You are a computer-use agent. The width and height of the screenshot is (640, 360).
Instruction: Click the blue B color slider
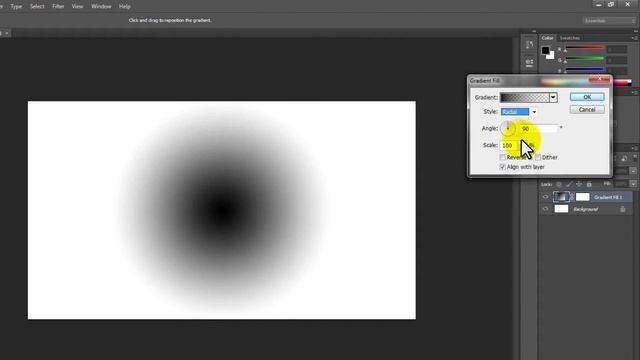pos(584,69)
